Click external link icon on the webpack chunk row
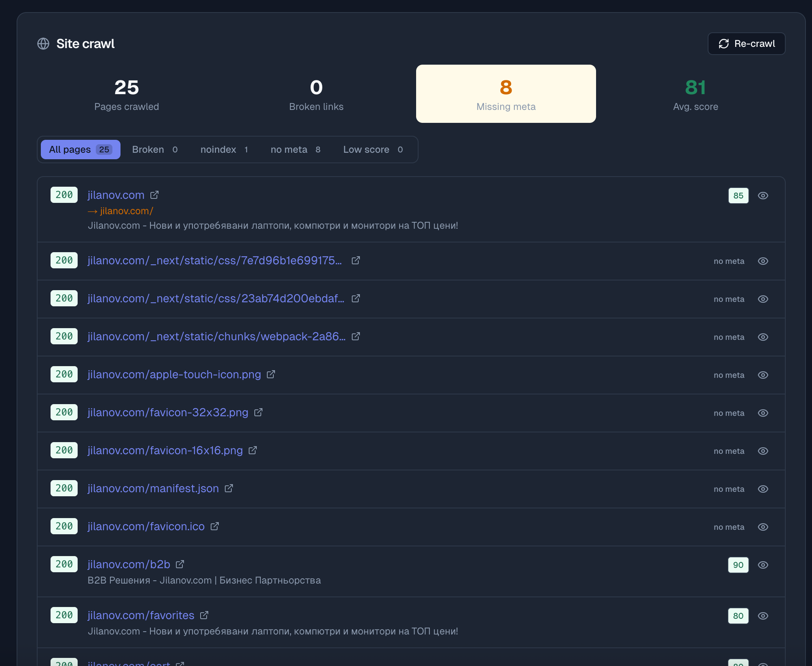 (355, 336)
